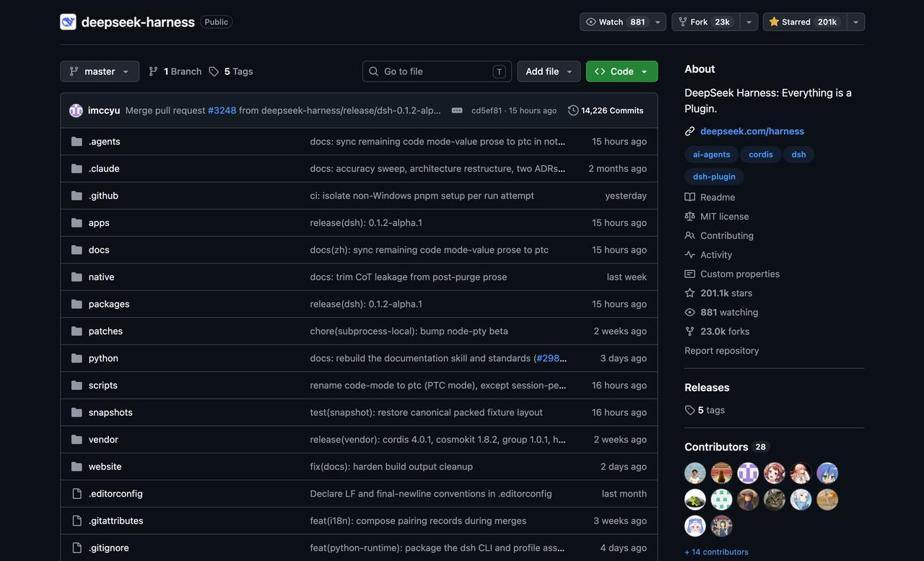Click the python folder icon
This screenshot has height=561, width=924.
coord(77,358)
